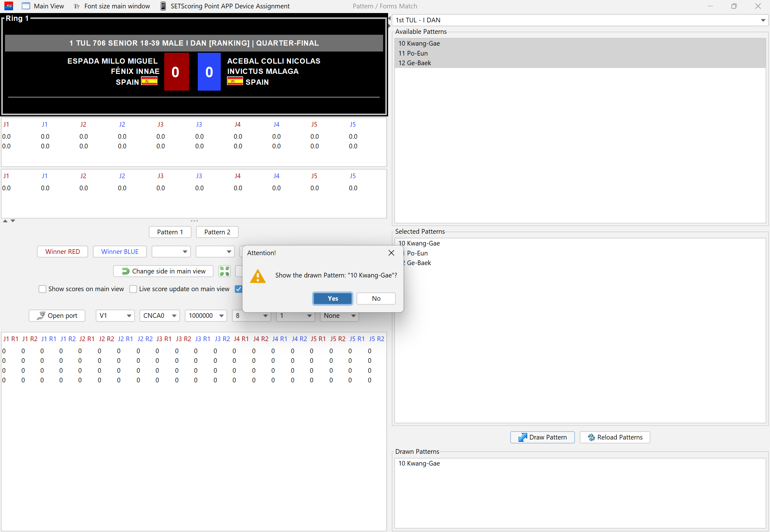The height and width of the screenshot is (532, 770).
Task: Click club name INVICTUS MALAGA
Action: point(263,71)
